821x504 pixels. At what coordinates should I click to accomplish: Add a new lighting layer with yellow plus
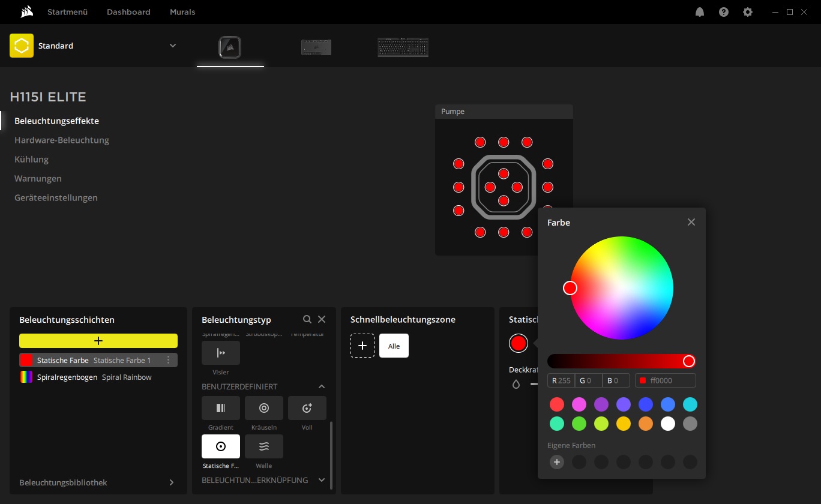(x=98, y=341)
